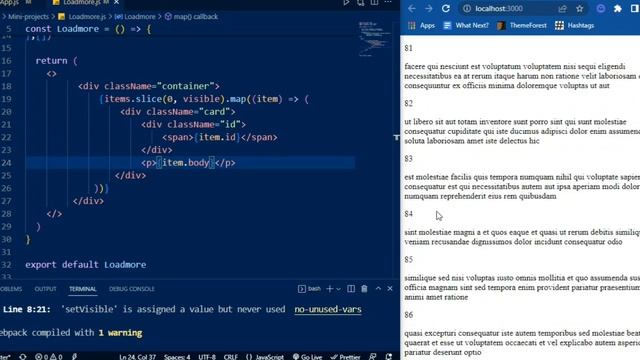640x360 pixels.
Task: Click the Prettier status bar item
Action: (345, 357)
